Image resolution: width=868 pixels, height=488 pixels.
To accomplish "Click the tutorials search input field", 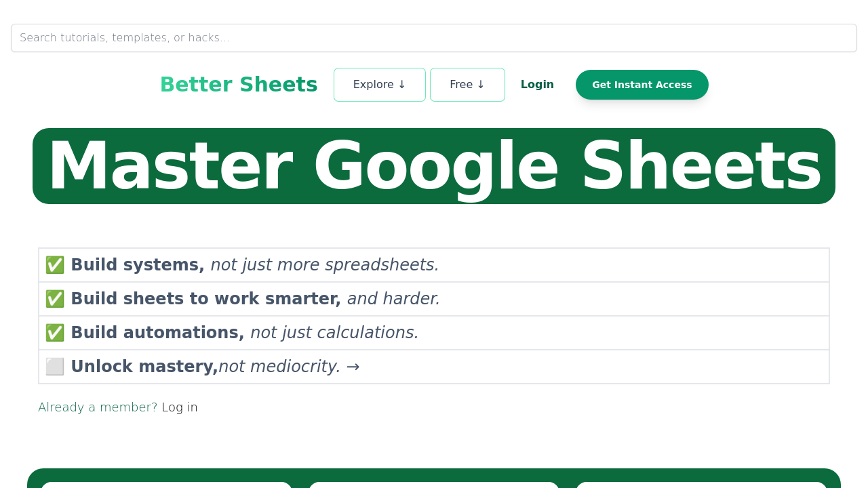I will coord(434,38).
